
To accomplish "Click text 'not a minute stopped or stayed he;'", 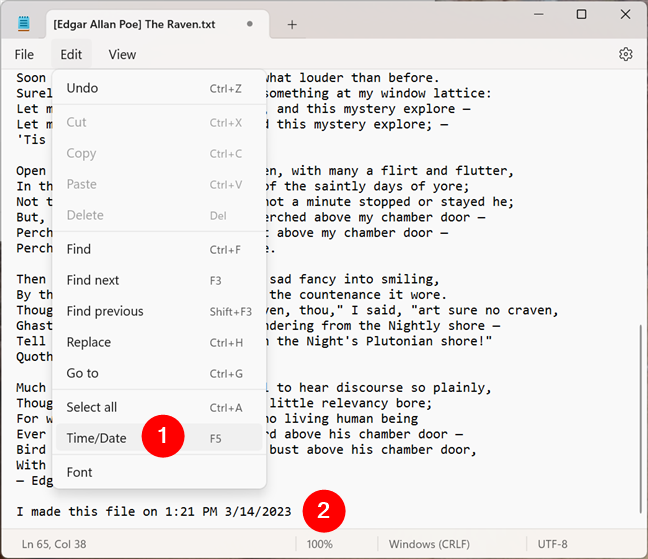I will point(389,202).
